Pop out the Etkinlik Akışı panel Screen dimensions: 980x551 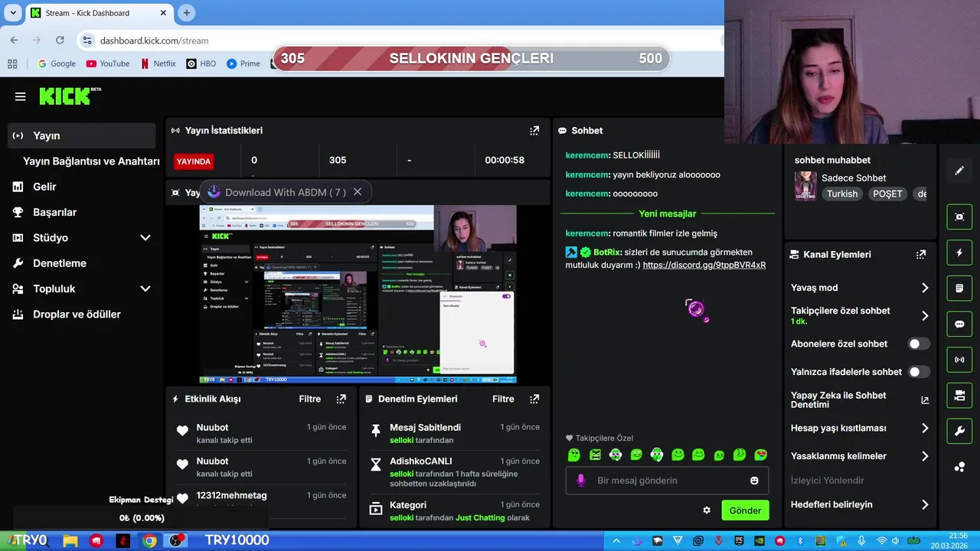(341, 399)
